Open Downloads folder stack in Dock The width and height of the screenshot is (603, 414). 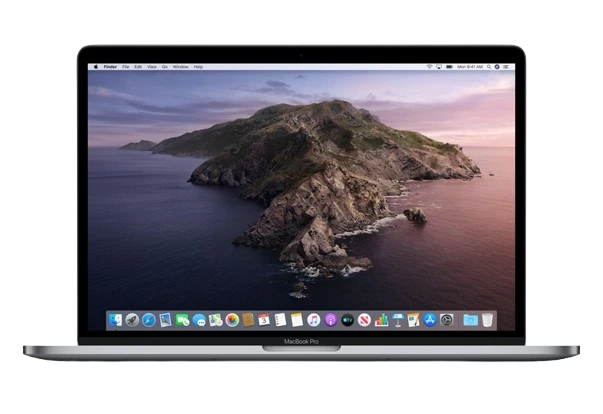click(x=470, y=320)
